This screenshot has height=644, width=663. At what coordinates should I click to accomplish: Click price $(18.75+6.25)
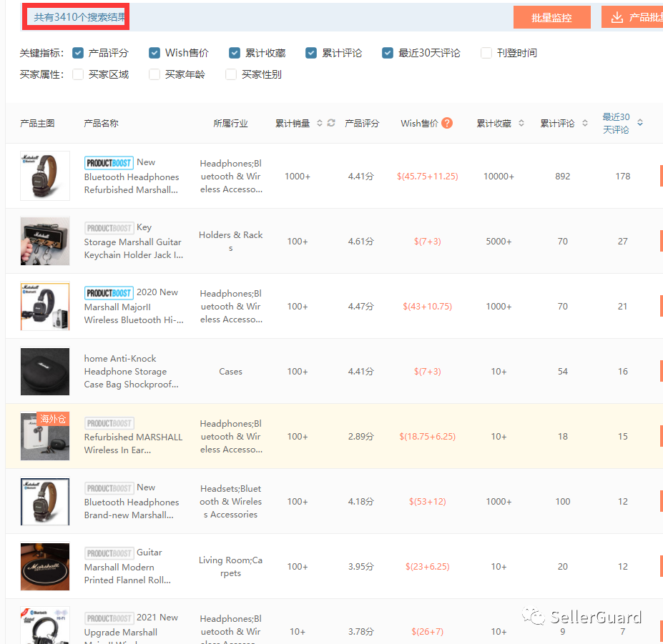click(428, 437)
